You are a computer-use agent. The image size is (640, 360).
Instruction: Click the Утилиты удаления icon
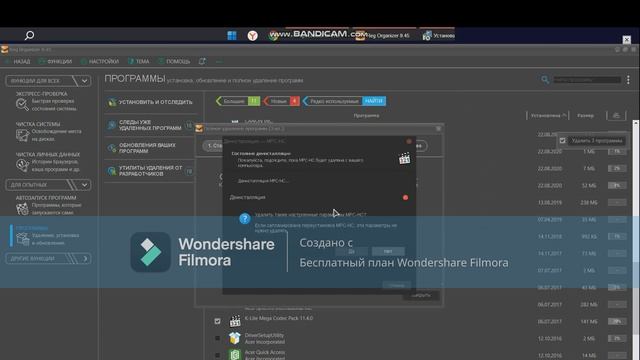112,171
